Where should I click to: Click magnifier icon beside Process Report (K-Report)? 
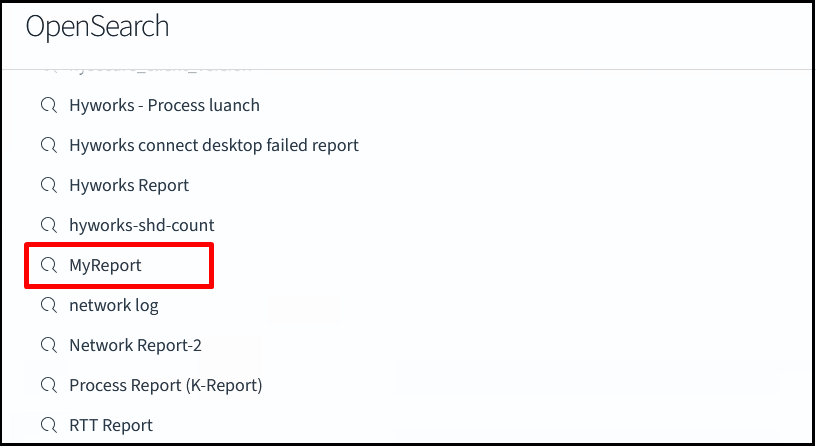pyautogui.click(x=48, y=385)
